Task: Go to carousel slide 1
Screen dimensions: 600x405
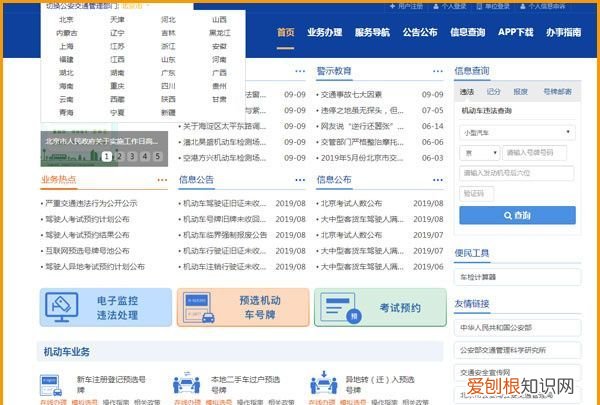Action: pyautogui.click(x=107, y=156)
